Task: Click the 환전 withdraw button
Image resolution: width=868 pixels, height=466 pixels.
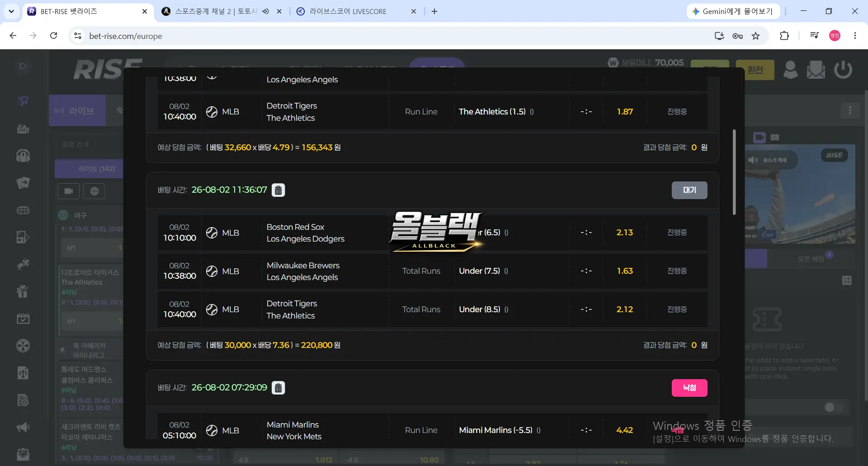Action: [x=755, y=70]
